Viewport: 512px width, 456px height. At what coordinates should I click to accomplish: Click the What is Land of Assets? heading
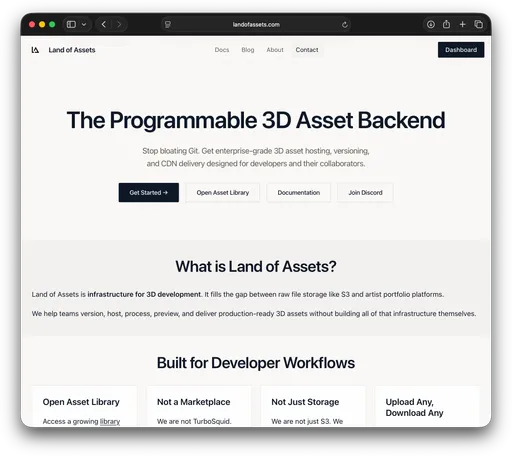pyautogui.click(x=256, y=266)
